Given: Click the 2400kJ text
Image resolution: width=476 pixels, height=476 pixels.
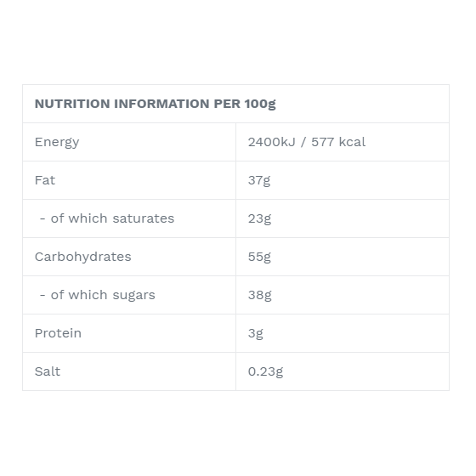Looking at the screenshot, I should click(271, 142).
